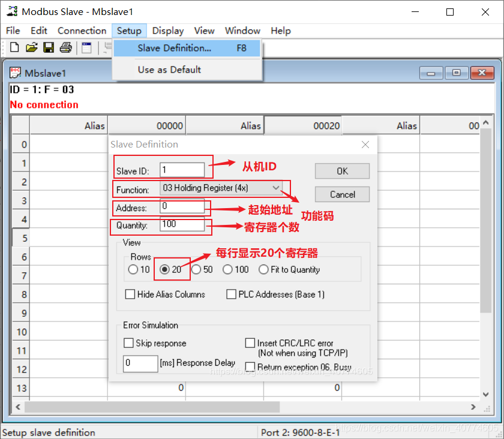
Task: Open the Help menu
Action: (x=281, y=31)
